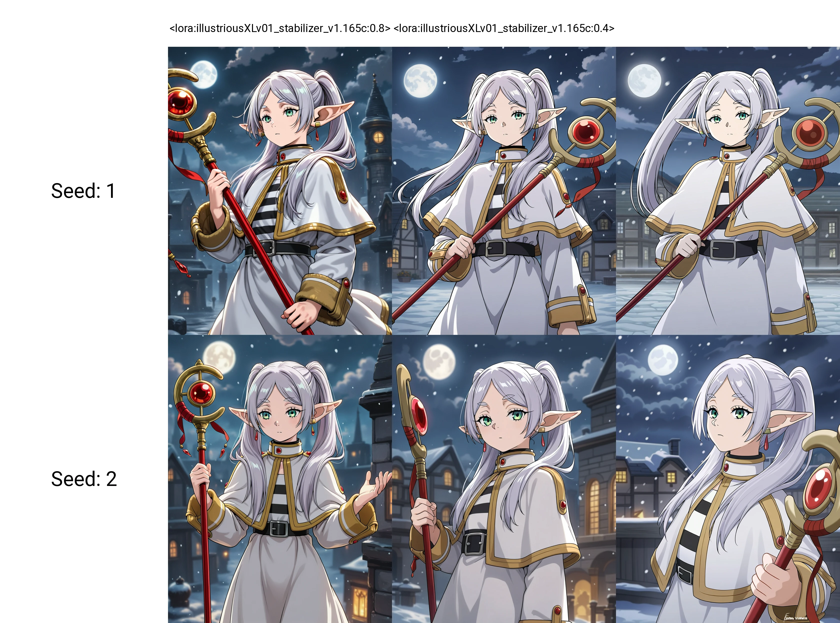Click the glowing clock face on the tower
This screenshot has height=623, width=840.
(378, 137)
